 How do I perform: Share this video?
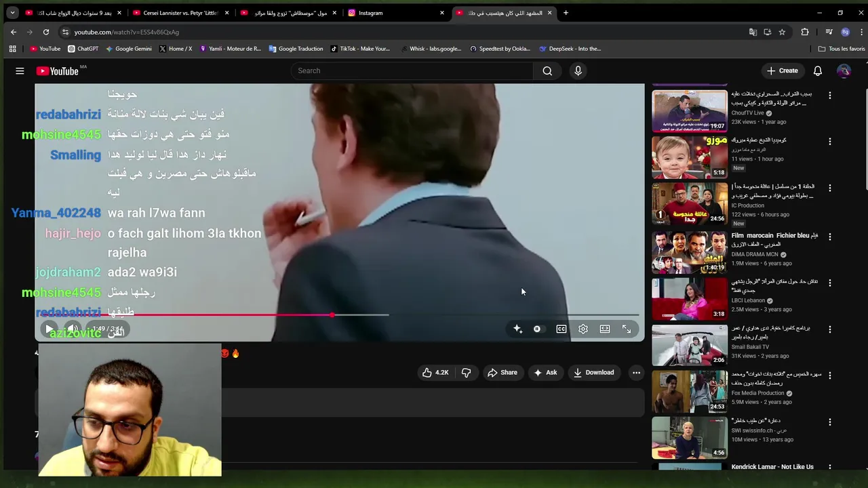coord(502,372)
